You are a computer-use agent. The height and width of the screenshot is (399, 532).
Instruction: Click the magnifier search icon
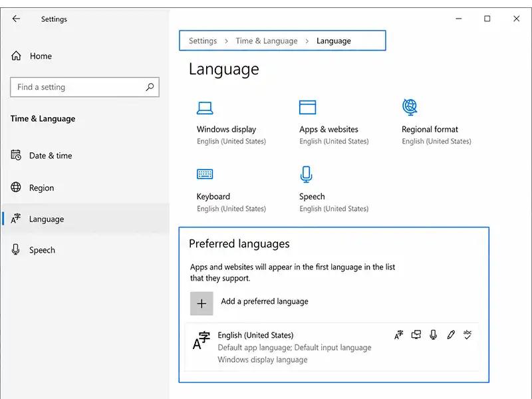[150, 87]
